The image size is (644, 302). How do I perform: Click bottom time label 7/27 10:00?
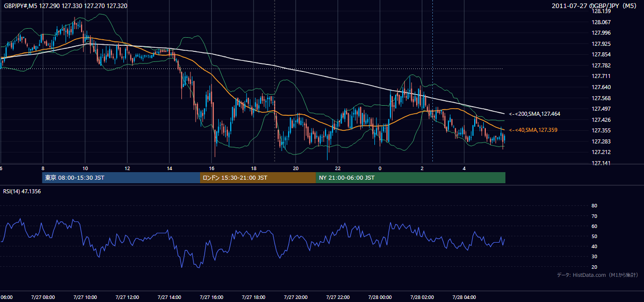(85, 297)
